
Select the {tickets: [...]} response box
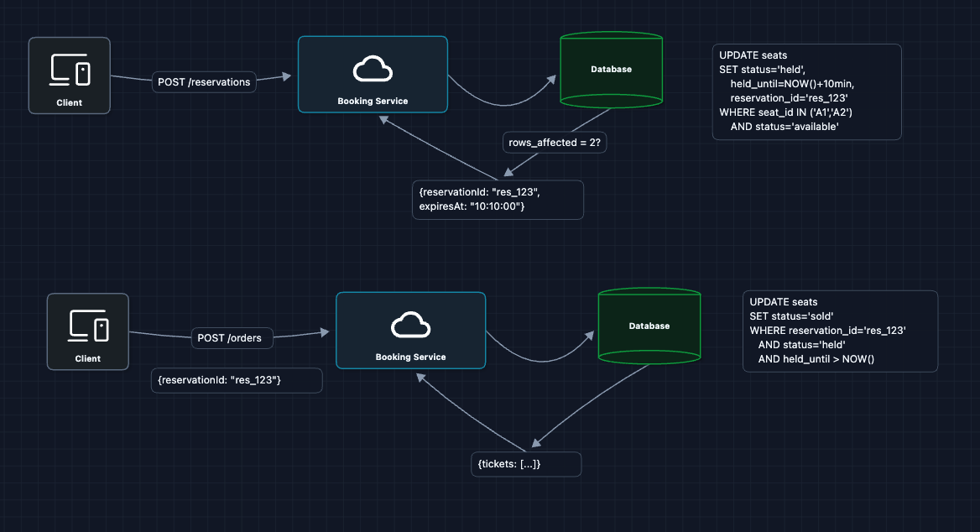[x=526, y=464]
